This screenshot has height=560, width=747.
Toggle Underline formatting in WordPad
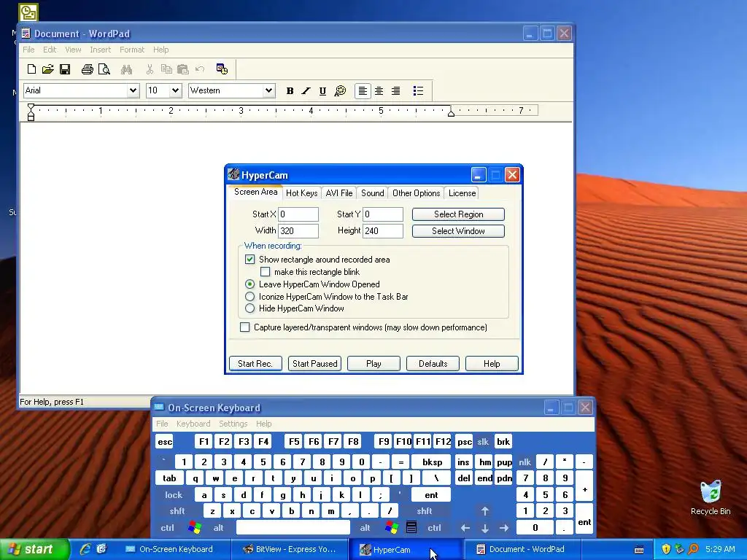322,91
